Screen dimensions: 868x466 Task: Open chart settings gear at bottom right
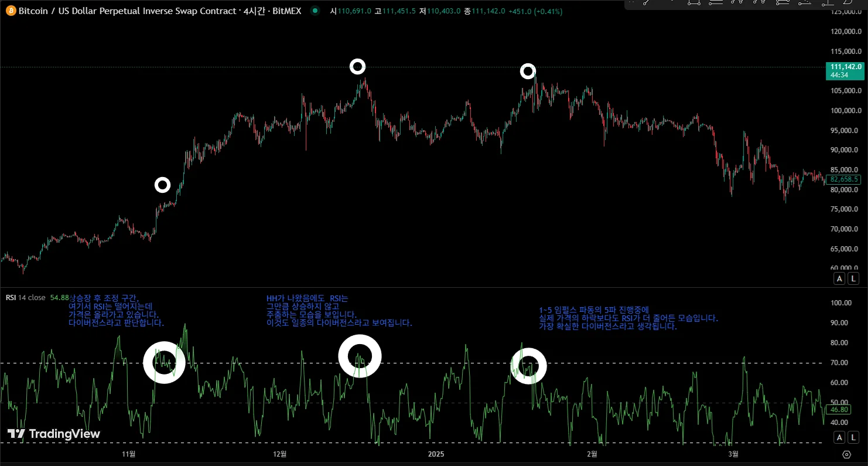point(846,454)
